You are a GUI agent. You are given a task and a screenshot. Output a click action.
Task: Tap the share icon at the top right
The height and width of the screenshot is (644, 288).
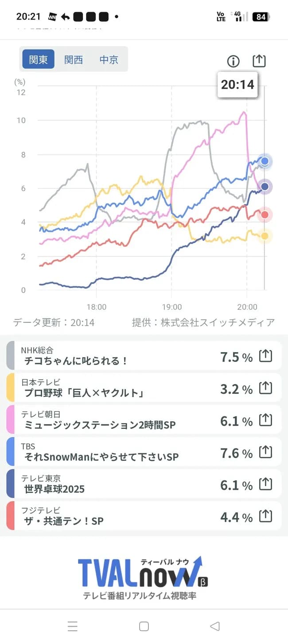coord(259,61)
